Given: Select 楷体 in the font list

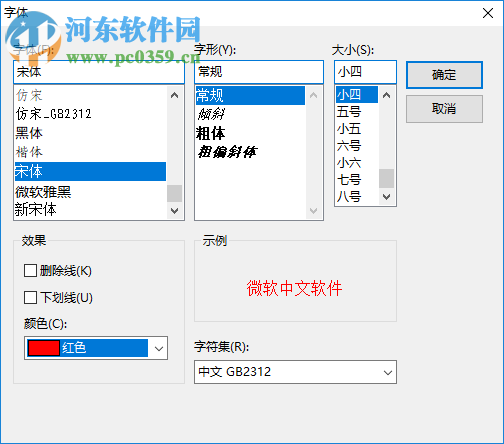Looking at the screenshot, I should tap(90, 152).
